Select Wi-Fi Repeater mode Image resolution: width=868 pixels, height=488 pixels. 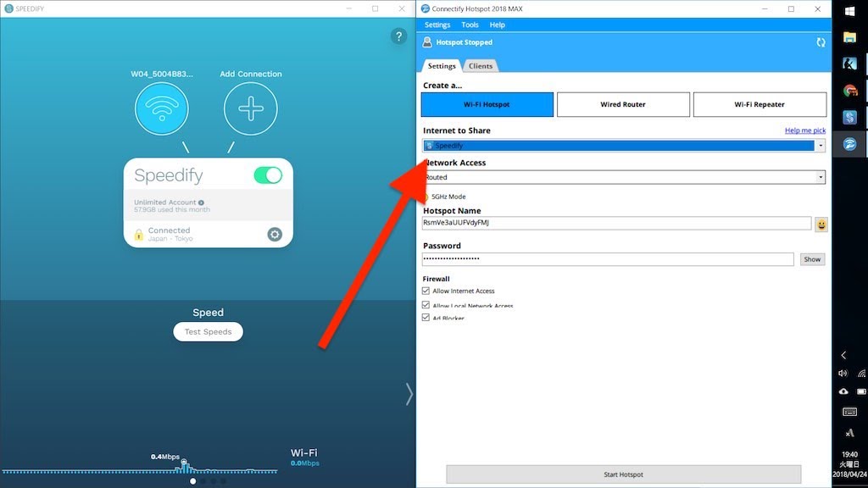pos(759,104)
